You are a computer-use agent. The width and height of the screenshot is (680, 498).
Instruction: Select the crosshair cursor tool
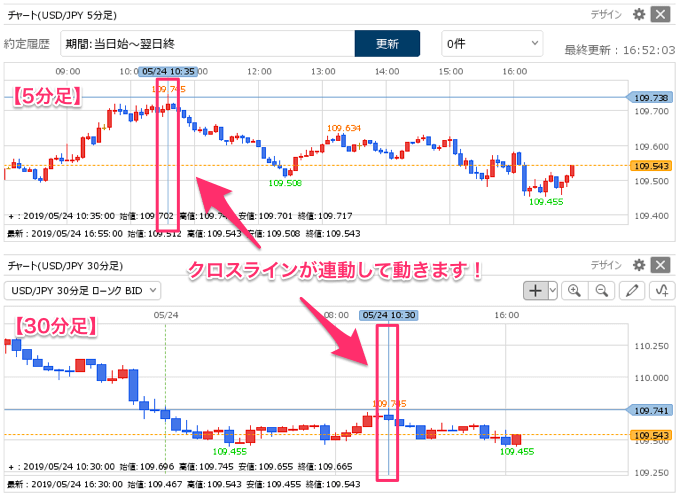tap(536, 291)
